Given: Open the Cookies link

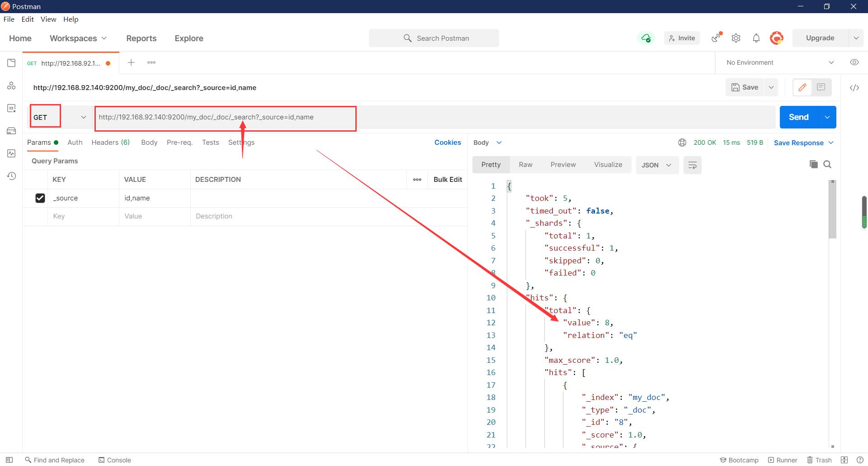Looking at the screenshot, I should pos(448,143).
